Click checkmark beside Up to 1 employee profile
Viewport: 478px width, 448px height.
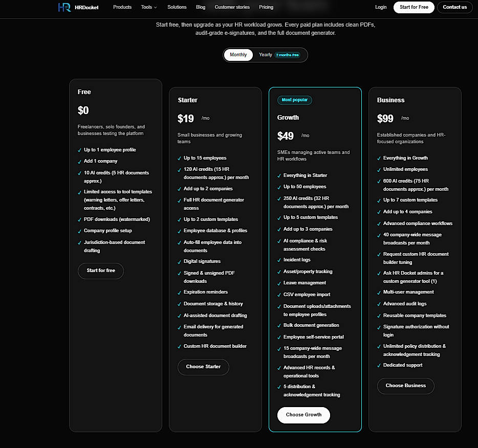[79, 150]
